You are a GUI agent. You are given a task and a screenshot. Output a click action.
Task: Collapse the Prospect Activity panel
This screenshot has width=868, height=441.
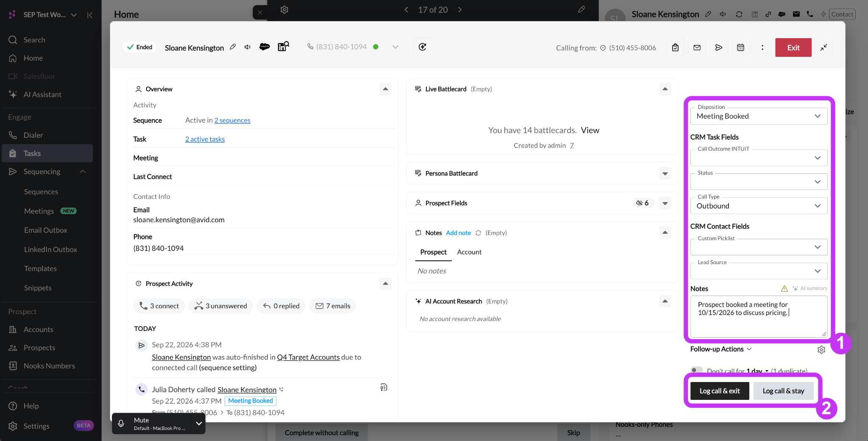tap(385, 284)
